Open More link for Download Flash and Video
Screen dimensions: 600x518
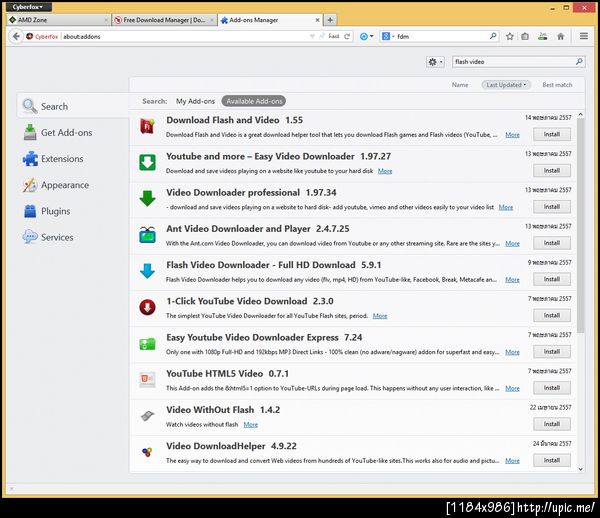pyautogui.click(x=512, y=135)
